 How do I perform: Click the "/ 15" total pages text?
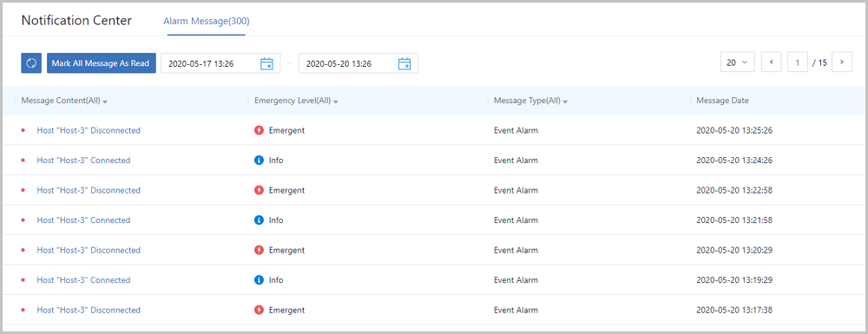click(x=820, y=63)
